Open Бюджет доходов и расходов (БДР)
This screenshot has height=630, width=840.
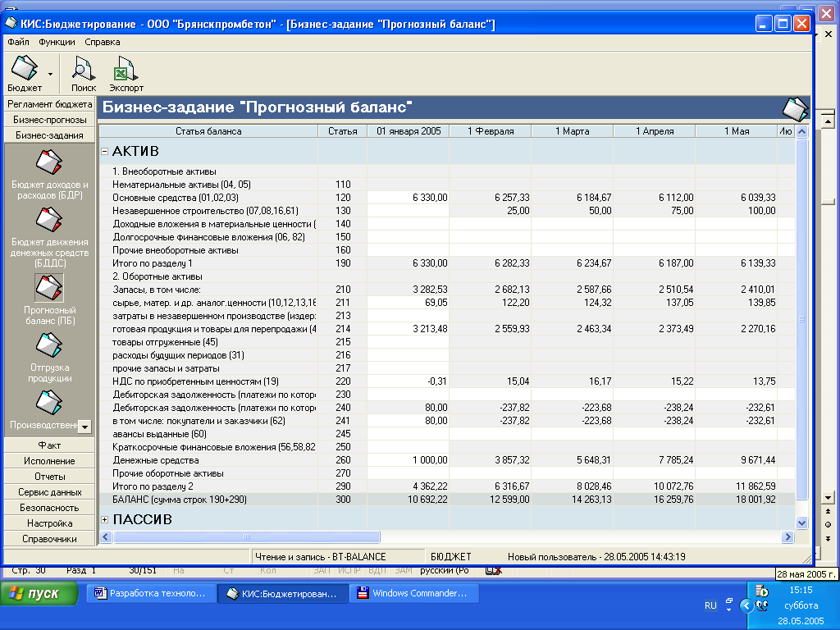point(49,162)
